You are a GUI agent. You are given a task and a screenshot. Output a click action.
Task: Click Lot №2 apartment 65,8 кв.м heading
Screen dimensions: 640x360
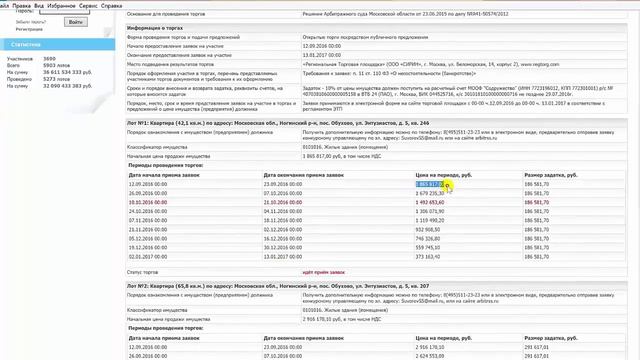pyautogui.click(x=278, y=286)
